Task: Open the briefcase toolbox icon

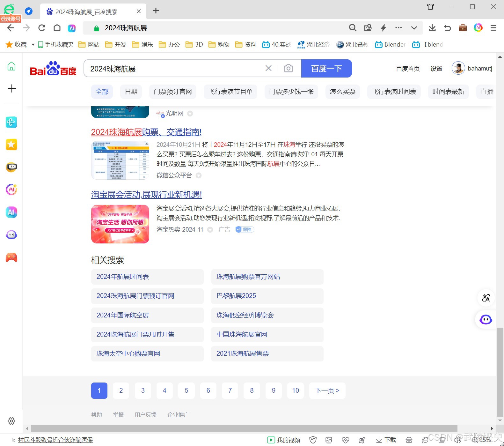Action: pos(463,28)
